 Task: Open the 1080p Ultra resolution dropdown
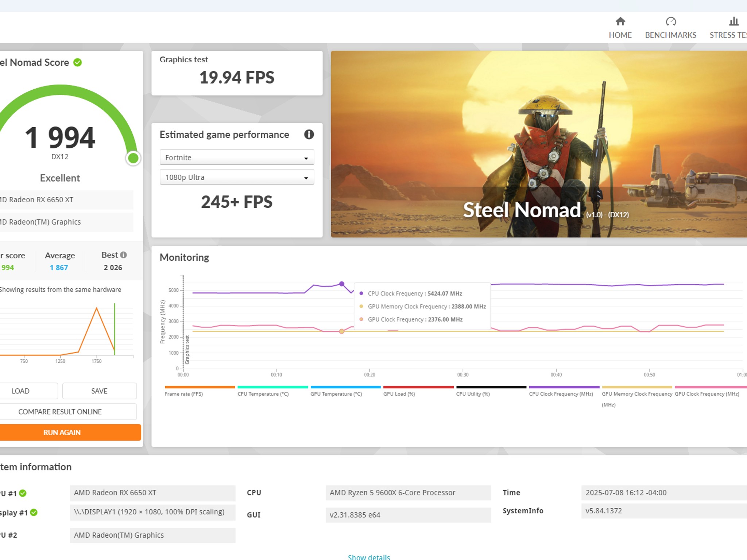tap(237, 177)
